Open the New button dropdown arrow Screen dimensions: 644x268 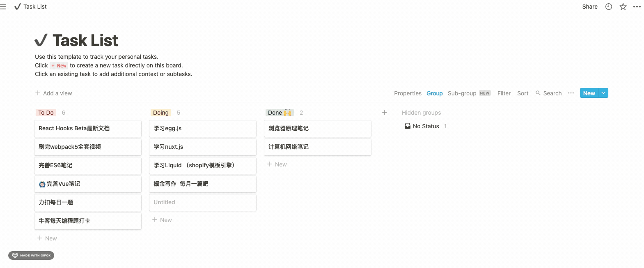603,93
